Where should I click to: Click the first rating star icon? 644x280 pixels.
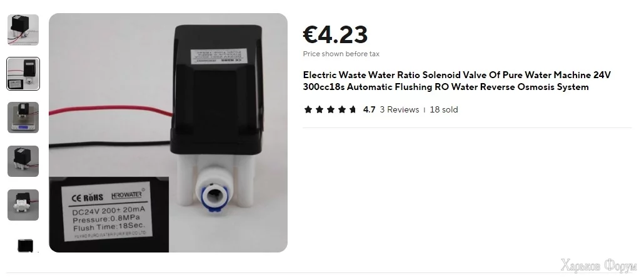point(308,109)
